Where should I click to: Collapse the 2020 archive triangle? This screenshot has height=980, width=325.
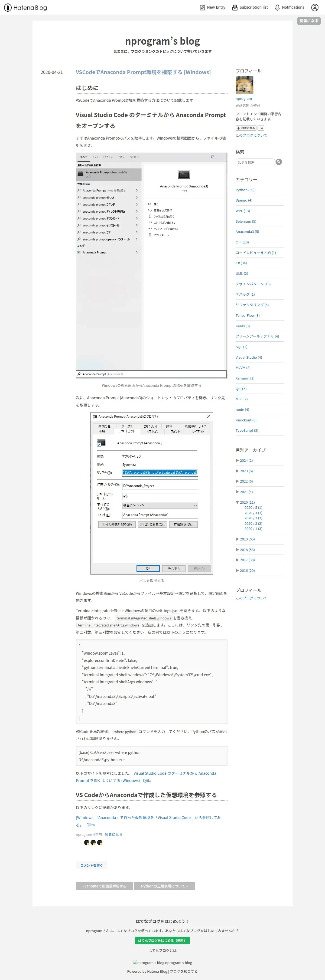(x=237, y=503)
